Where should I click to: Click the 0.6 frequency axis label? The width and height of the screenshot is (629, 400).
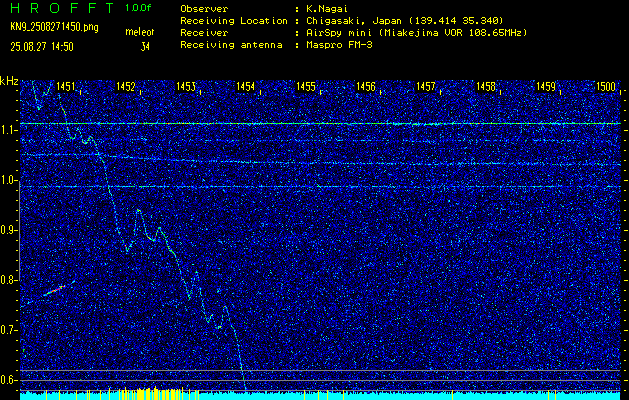pos(9,380)
